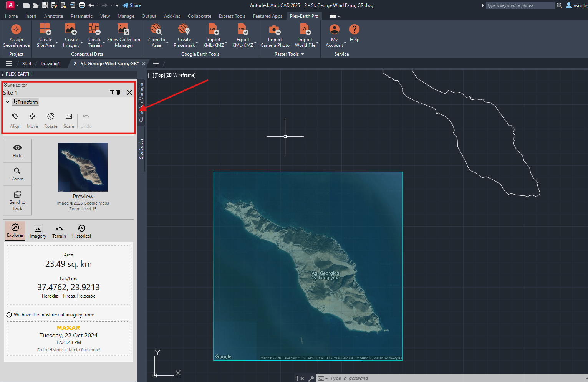Click the 2D Wireframe visual style label
The image size is (588, 382).
(x=181, y=75)
